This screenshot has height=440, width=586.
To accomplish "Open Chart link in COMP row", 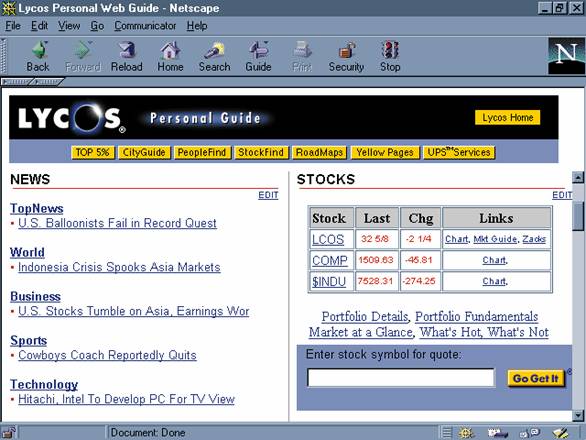I will pos(494,260).
